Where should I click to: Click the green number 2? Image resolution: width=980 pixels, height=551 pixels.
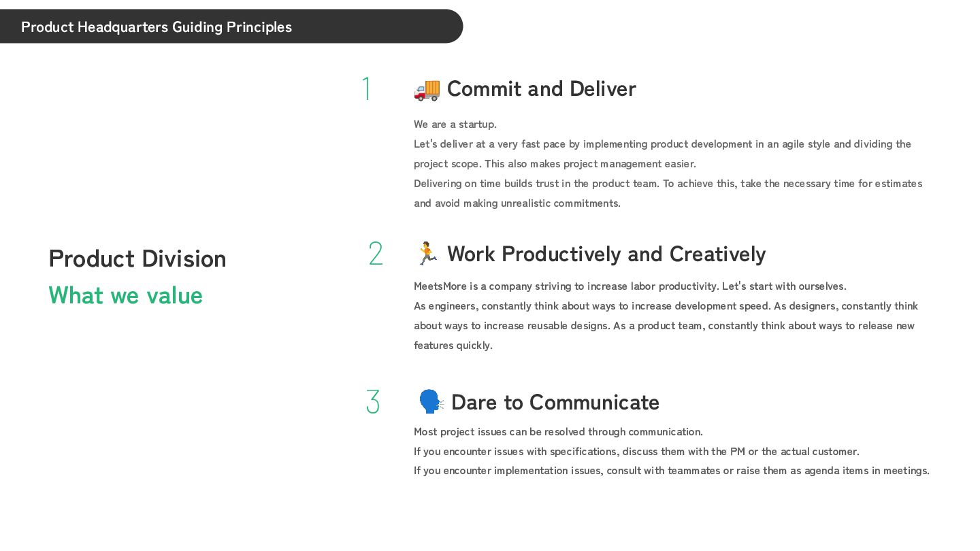[376, 254]
